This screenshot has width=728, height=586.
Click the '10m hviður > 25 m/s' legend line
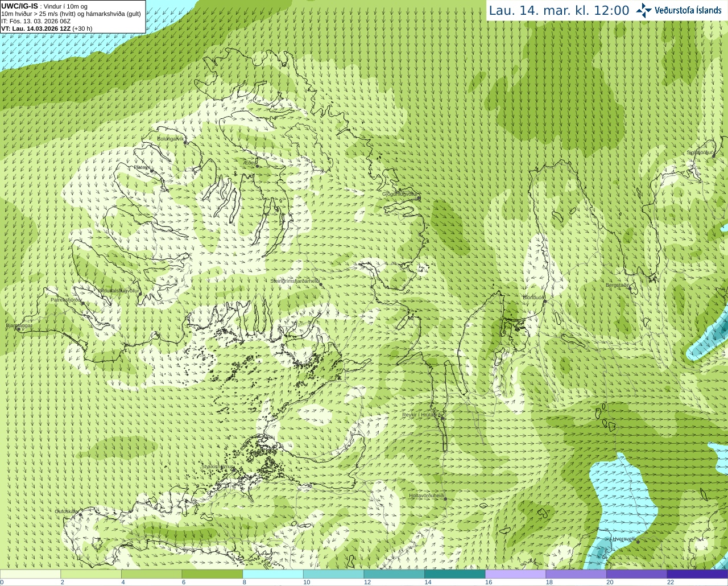[x=71, y=14]
